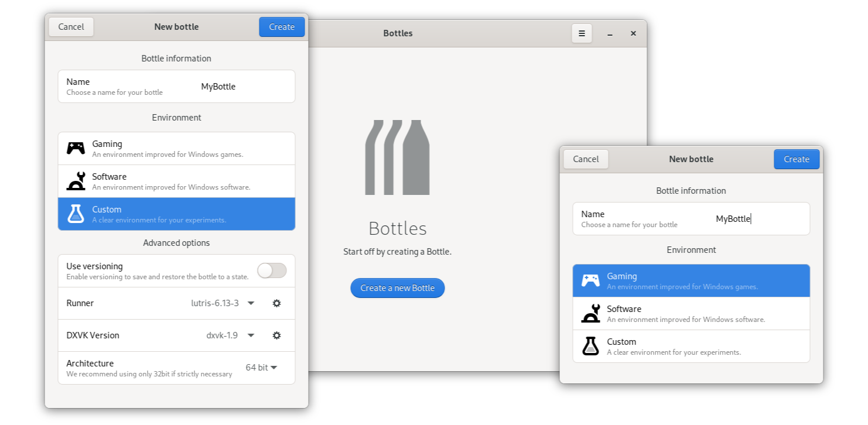Cancel the left New bottle dialog
Image resolution: width=868 pixels, height=425 pixels.
(70, 26)
